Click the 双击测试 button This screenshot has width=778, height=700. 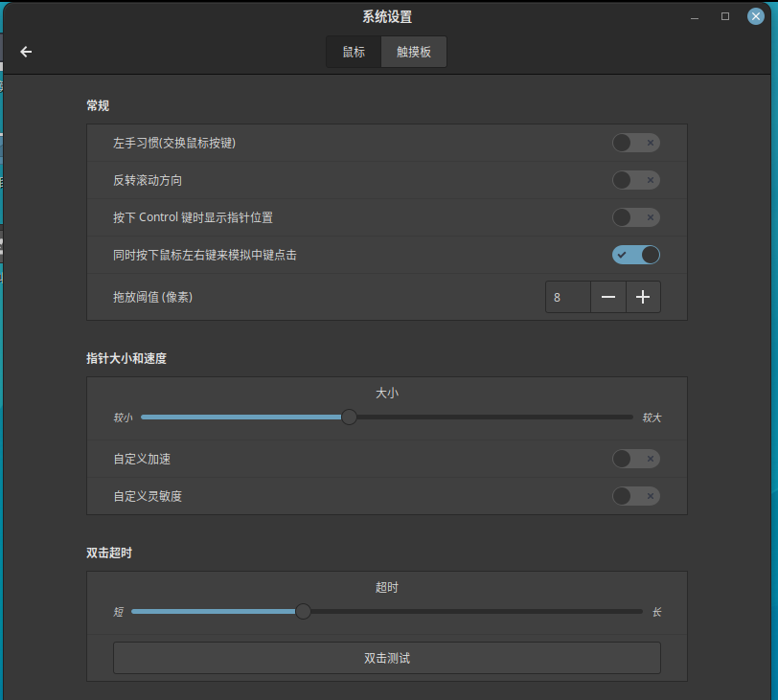pos(387,658)
